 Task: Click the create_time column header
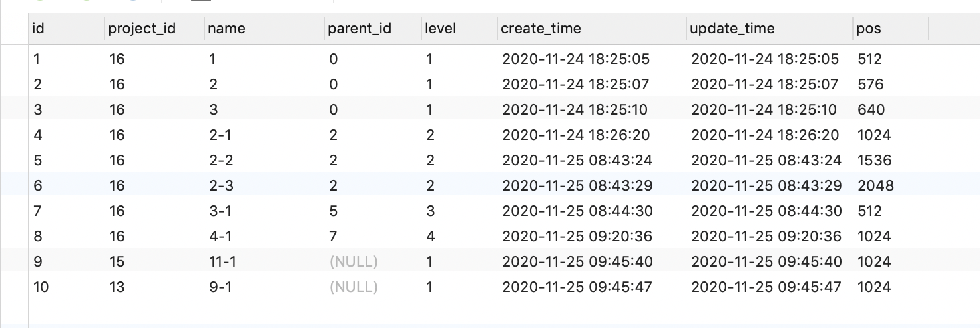(592, 29)
